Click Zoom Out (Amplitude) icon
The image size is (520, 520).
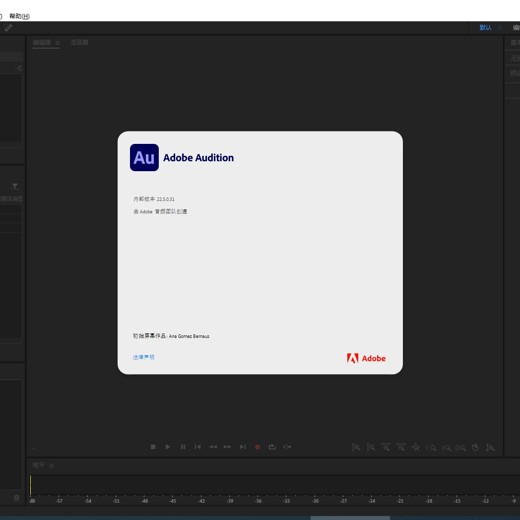[x=371, y=447]
